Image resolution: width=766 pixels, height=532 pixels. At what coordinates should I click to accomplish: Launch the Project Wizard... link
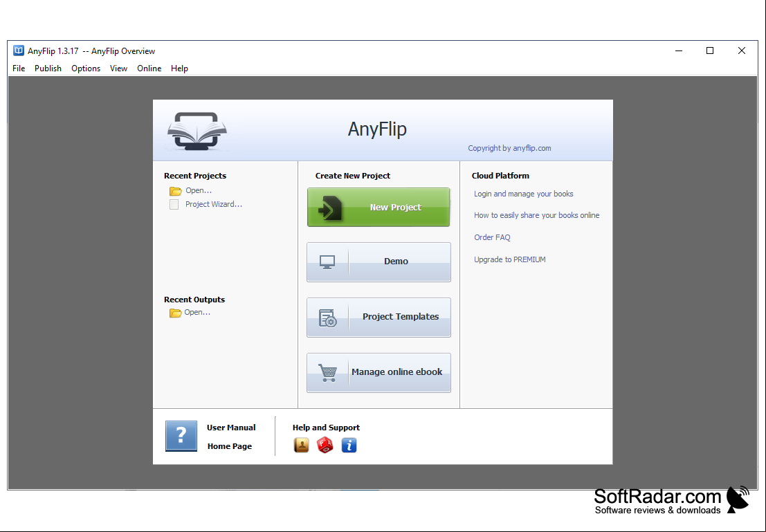[x=214, y=204]
